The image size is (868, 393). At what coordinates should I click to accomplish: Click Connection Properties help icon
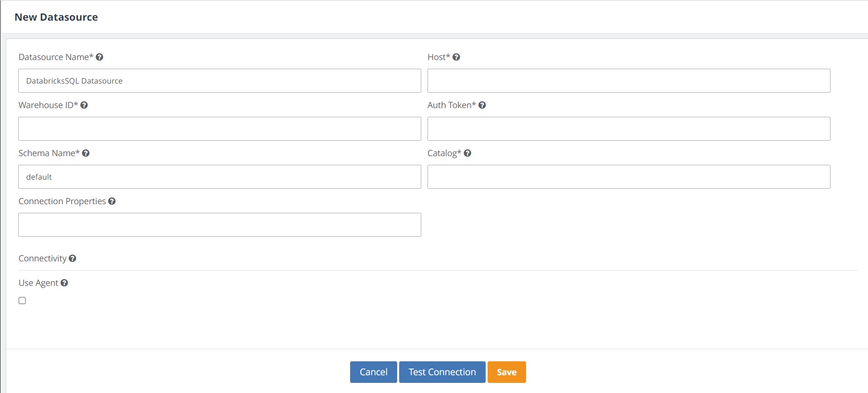point(112,201)
